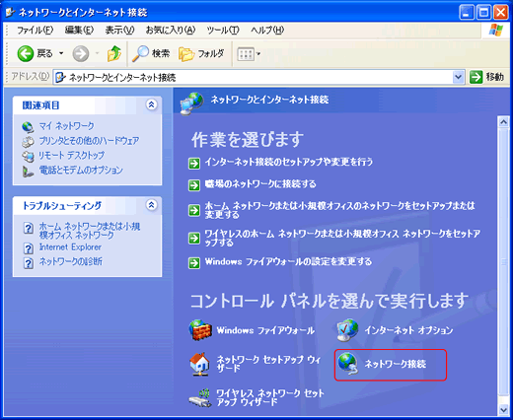Open the wireless network setup wizard icon
This screenshot has height=420, width=513.
point(200,397)
